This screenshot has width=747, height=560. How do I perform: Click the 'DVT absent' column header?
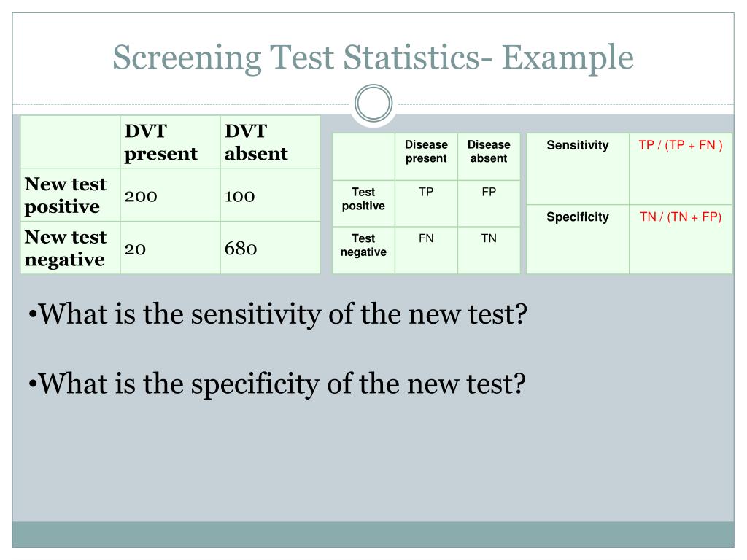[x=270, y=142]
